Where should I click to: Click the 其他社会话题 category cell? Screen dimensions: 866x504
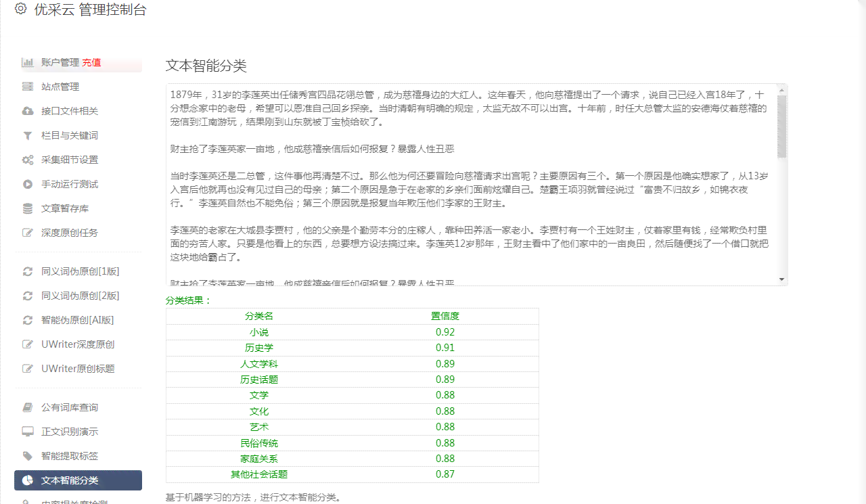[259, 474]
